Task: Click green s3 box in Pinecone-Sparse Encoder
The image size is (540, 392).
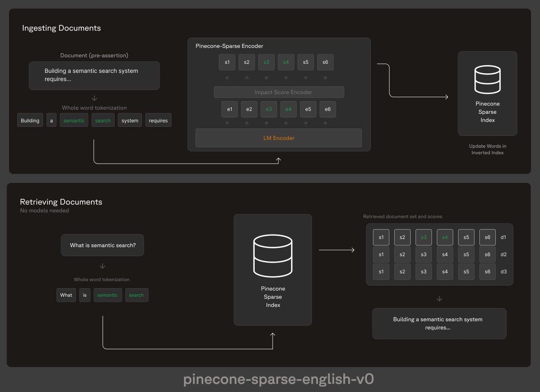Action: coord(266,62)
